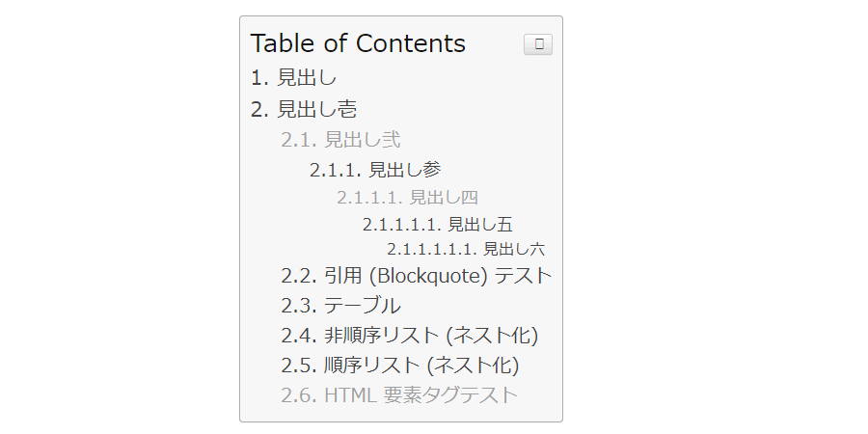The width and height of the screenshot is (868, 434).
Task: Open the 2.3. テーブル section link
Action: point(340,307)
